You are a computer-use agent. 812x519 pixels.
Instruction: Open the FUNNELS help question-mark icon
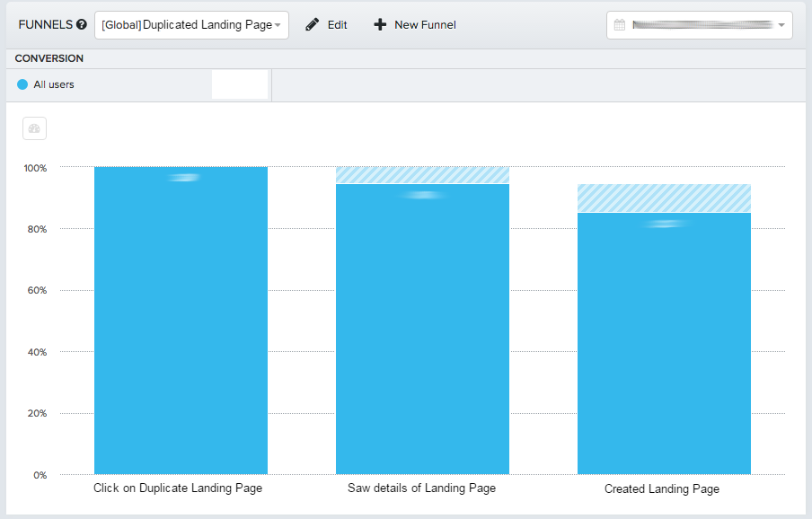click(x=82, y=24)
